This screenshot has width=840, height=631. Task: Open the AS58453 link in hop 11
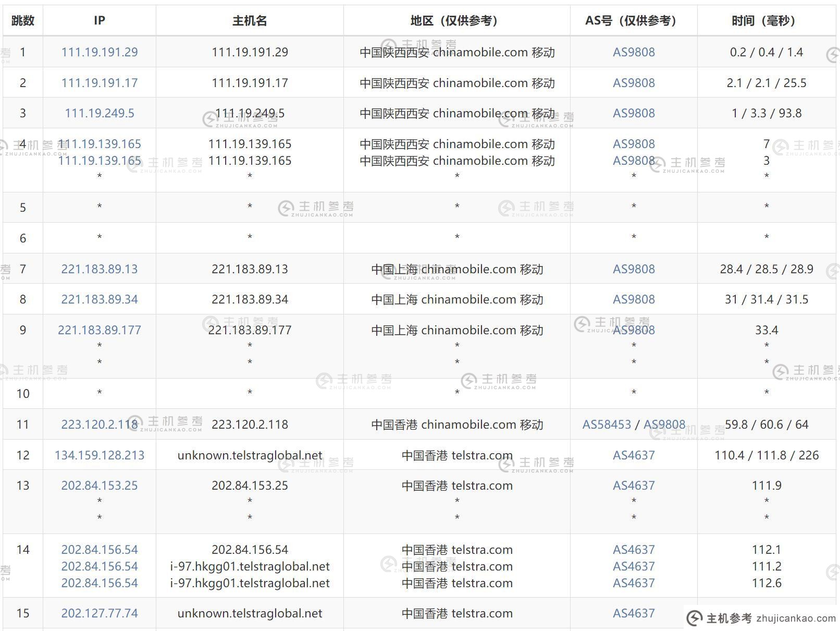pos(607,424)
